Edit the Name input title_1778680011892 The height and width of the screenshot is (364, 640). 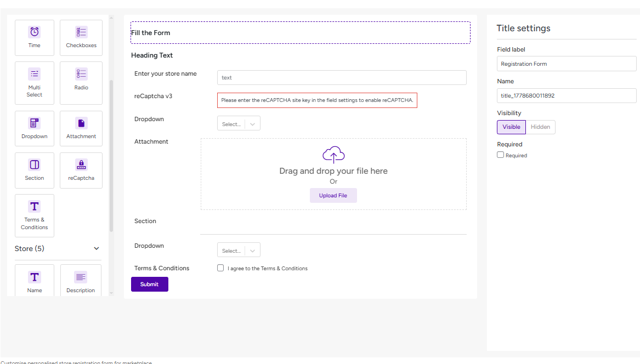pos(567,95)
